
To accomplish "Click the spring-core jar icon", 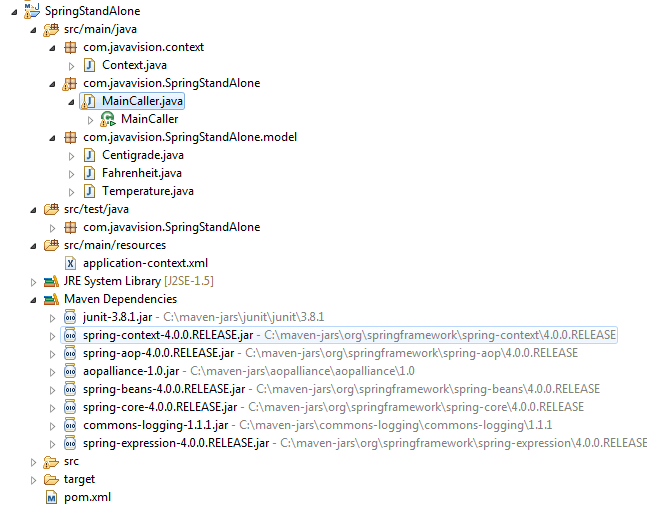I will coord(70,408).
